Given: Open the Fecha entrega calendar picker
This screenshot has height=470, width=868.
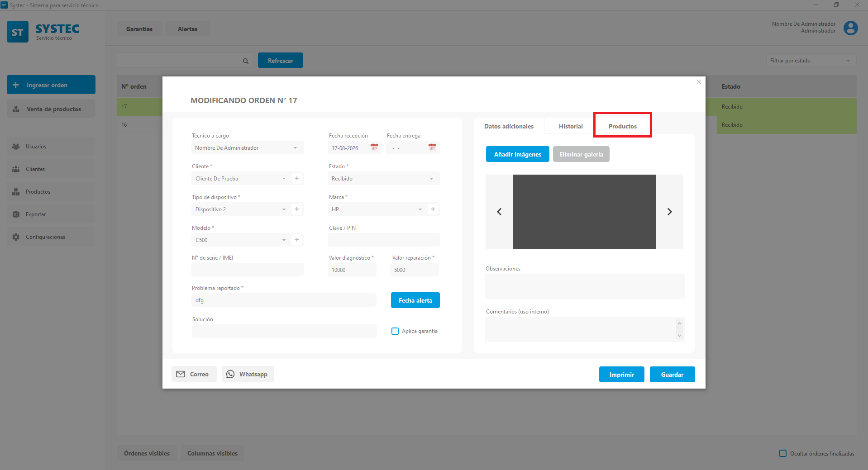Looking at the screenshot, I should pos(432,147).
